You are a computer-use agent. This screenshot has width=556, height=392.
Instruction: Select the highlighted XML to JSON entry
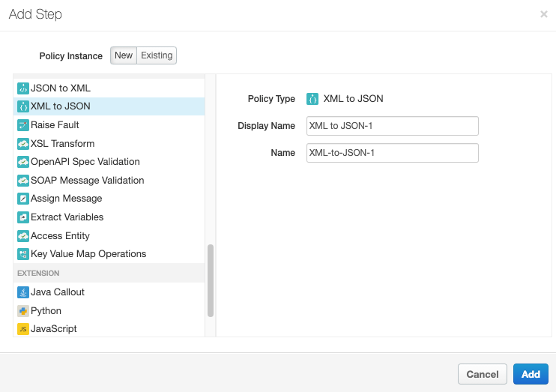tap(60, 106)
